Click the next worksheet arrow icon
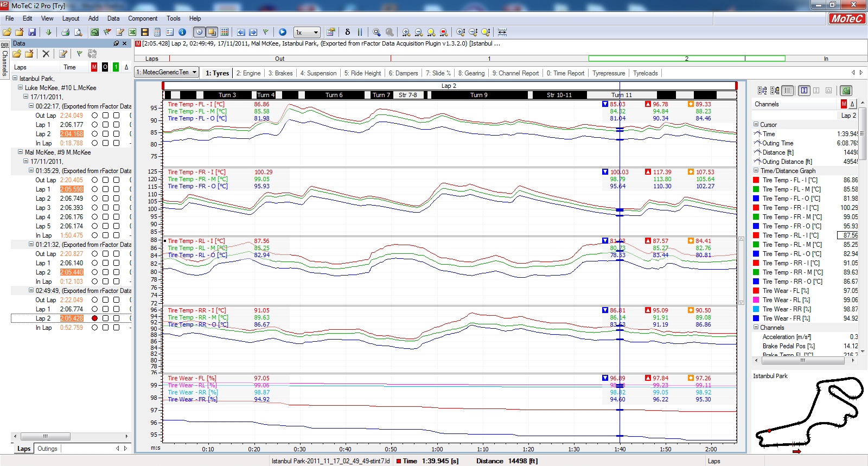 coord(253,32)
